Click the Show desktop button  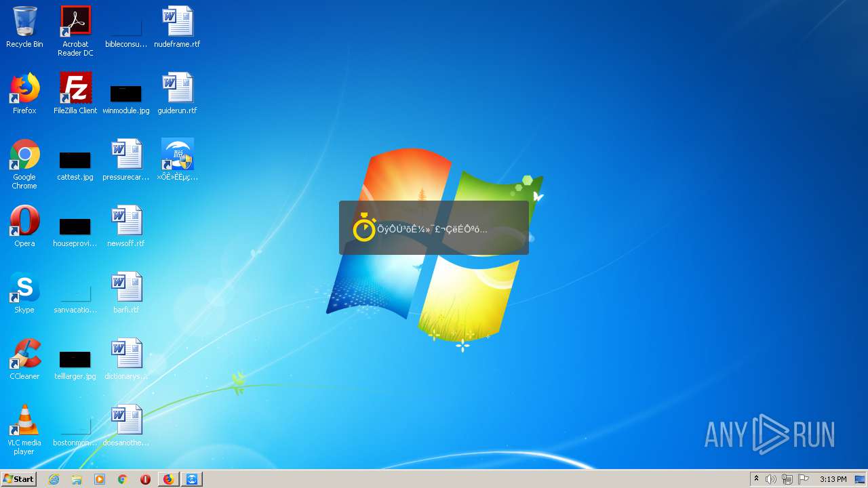tap(860, 479)
